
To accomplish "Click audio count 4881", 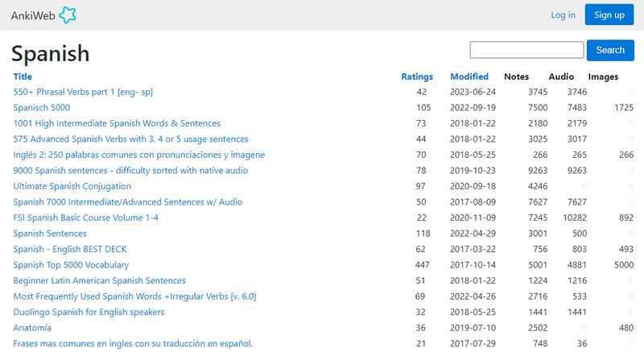I will coord(576,265).
